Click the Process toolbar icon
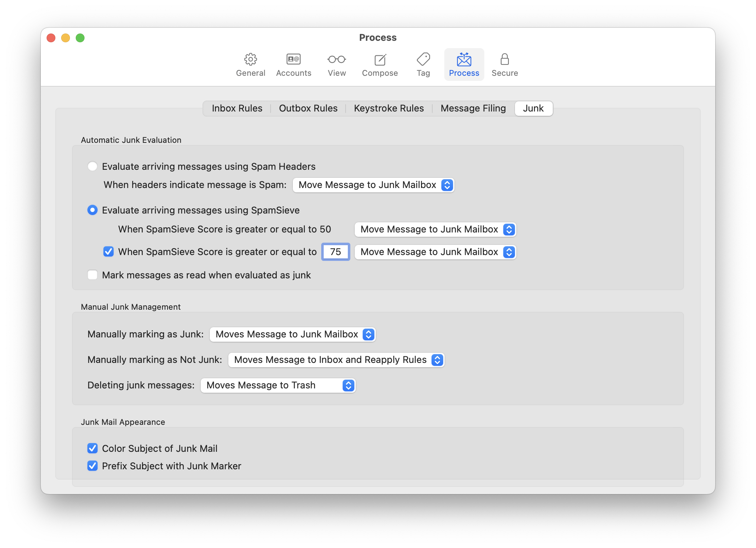Screen dimensions: 756x548 464,64
